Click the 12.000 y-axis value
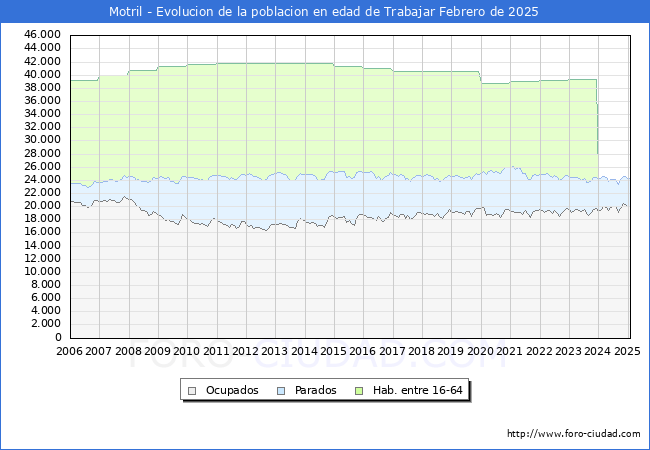 pyautogui.click(x=43, y=259)
